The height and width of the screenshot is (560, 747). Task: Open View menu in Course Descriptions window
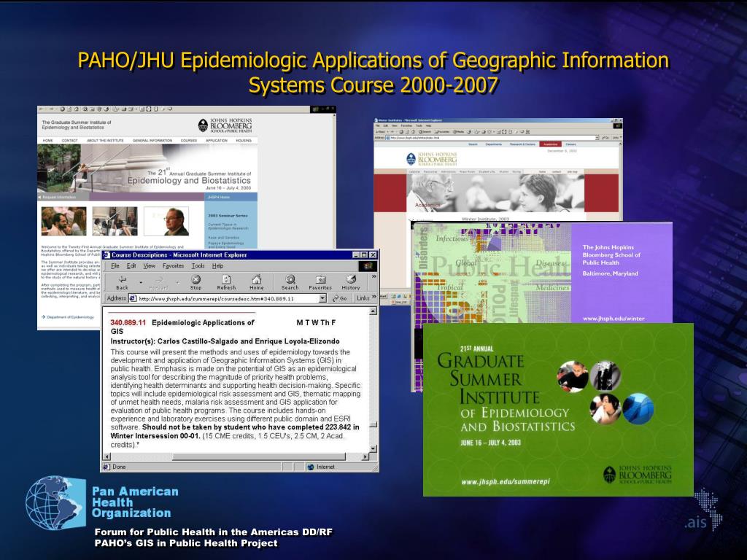coord(149,266)
